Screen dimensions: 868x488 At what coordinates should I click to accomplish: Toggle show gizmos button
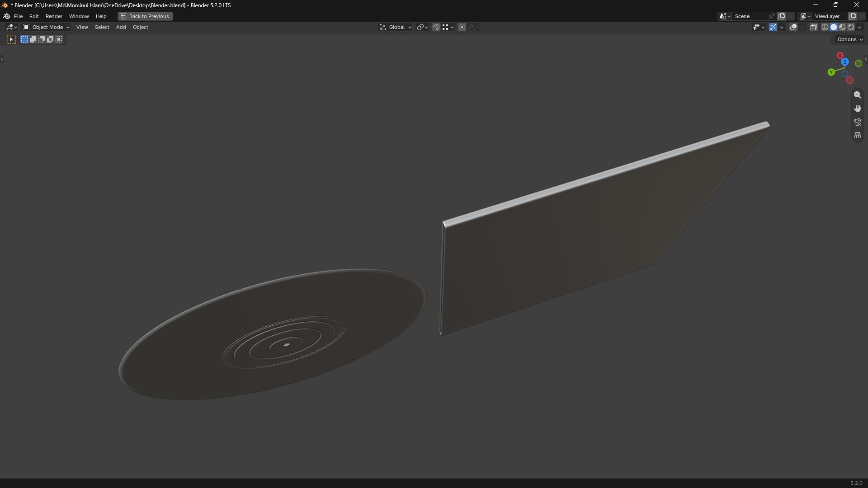click(x=773, y=27)
